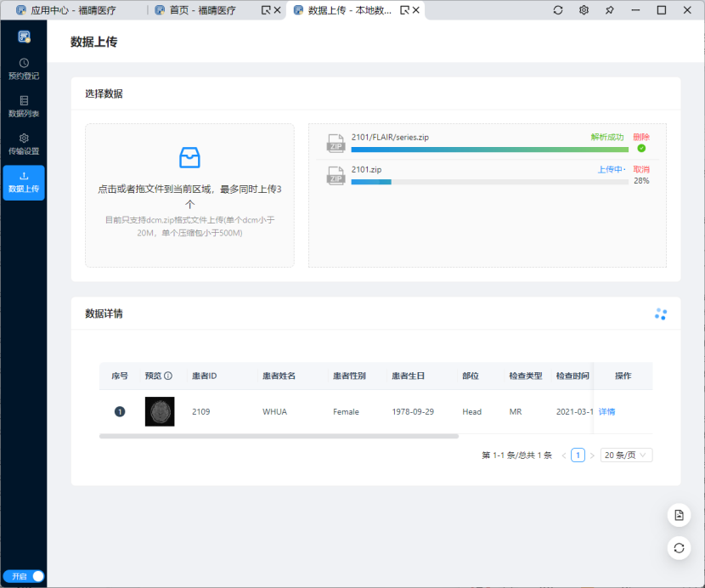Click the floating document icon button
Image resolution: width=705 pixels, height=588 pixels.
point(679,516)
